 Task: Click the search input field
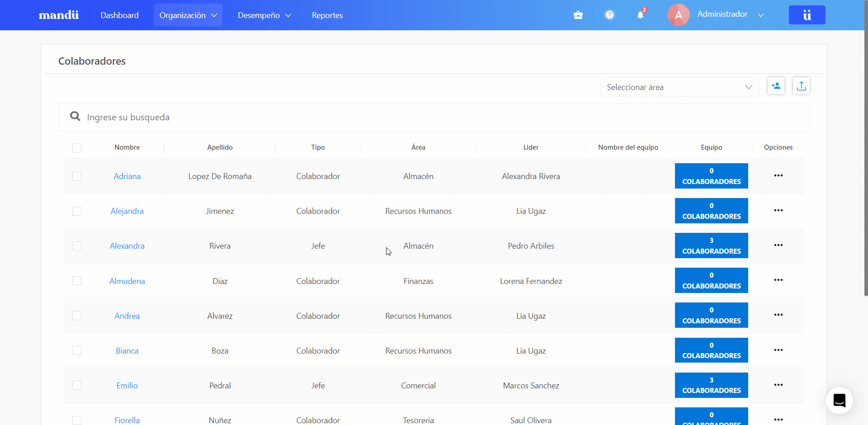434,117
